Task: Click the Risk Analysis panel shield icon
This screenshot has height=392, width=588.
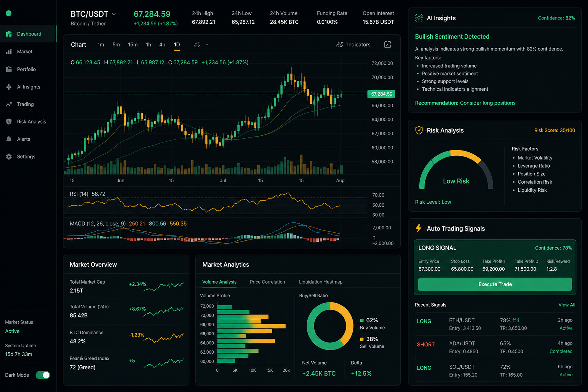Action: coord(419,130)
